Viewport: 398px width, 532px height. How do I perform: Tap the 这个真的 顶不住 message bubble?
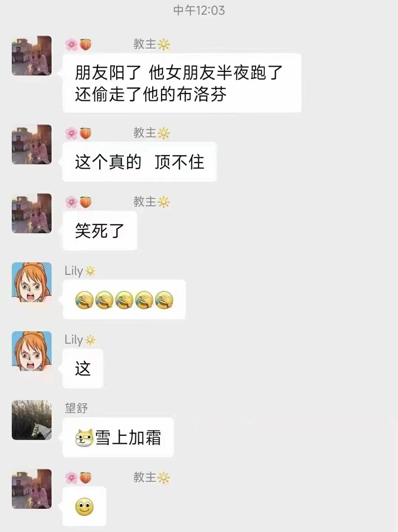[x=139, y=162]
